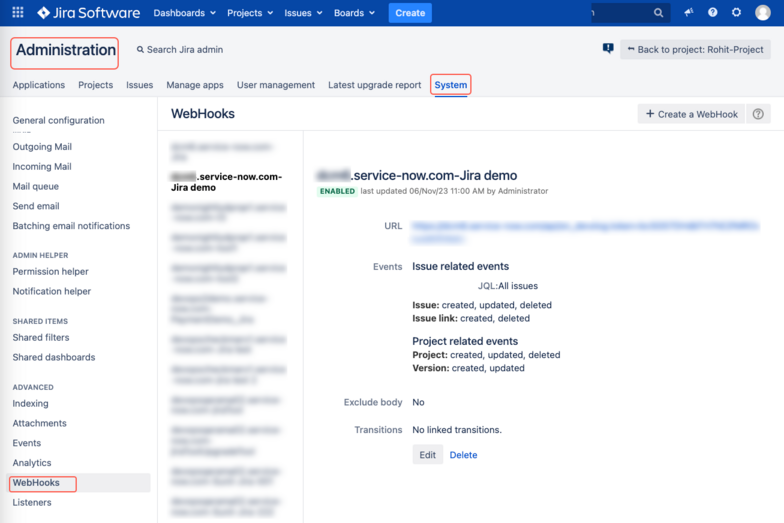Switch to the Manage apps tab
This screenshot has height=523, width=784.
coord(195,85)
